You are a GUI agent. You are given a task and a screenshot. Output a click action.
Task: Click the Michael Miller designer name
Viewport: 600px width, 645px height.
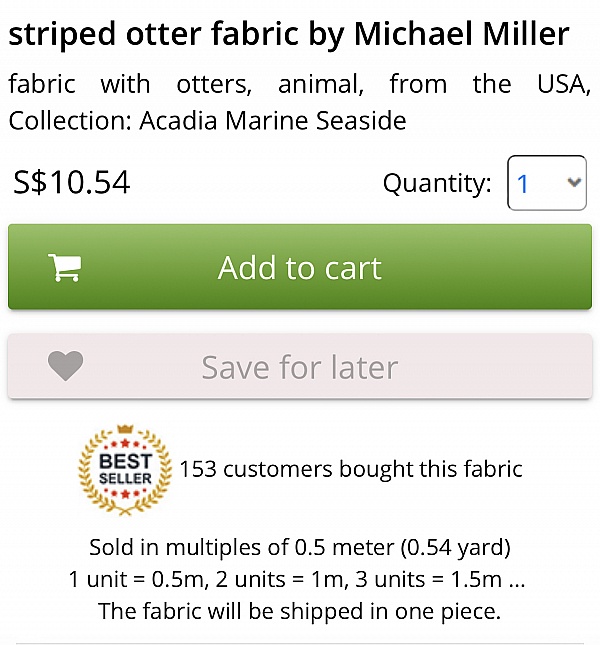coord(462,35)
